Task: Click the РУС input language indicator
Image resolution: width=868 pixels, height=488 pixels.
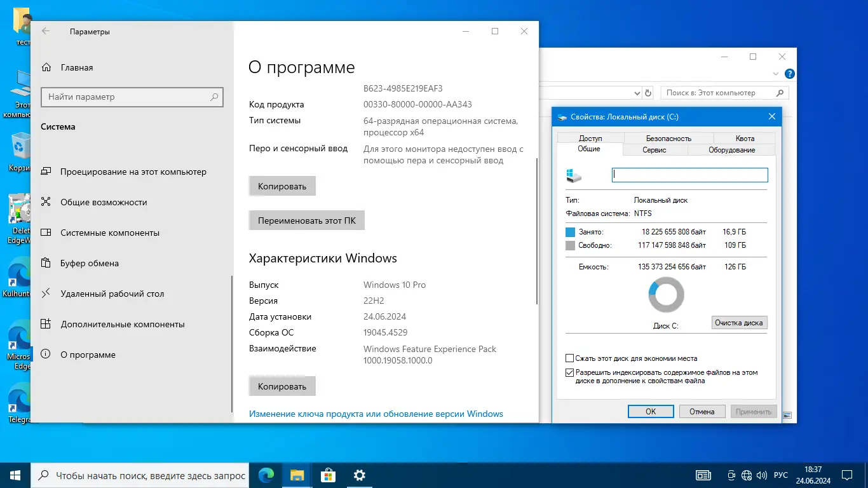Action: point(781,475)
